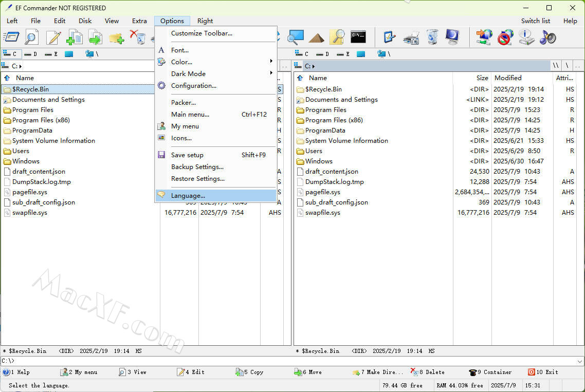
Task: Choose Configuration... from the Options menu
Action: pos(194,86)
